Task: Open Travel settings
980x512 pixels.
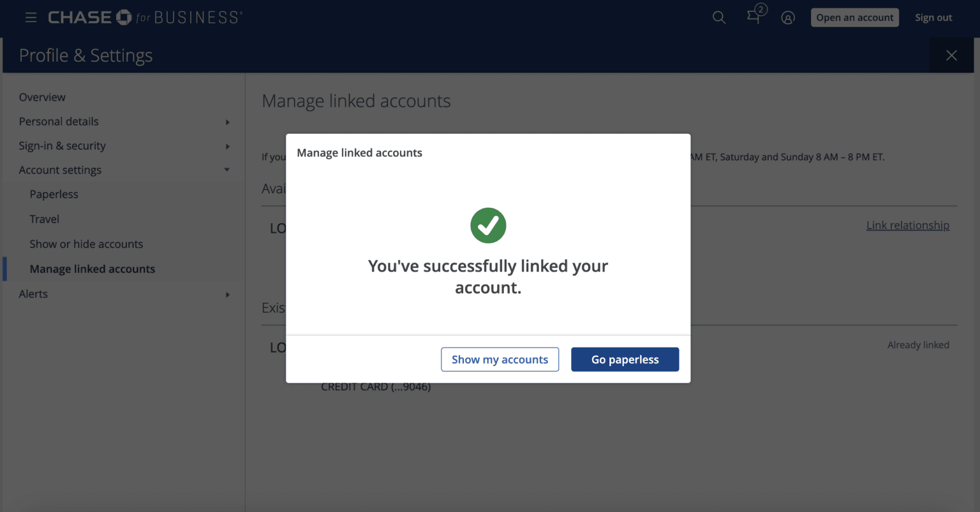Action: point(44,219)
